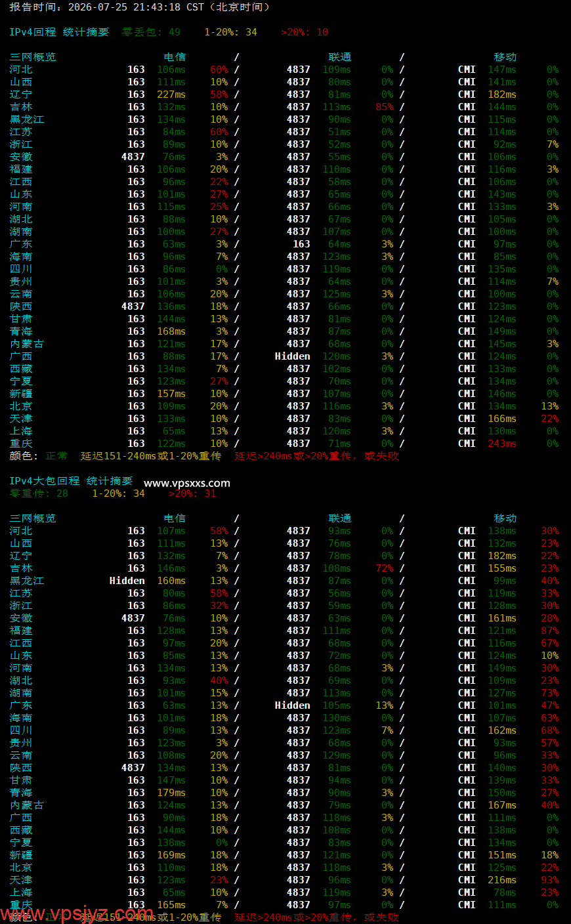Click "169ms" latency for 新疆 电信

171,855
